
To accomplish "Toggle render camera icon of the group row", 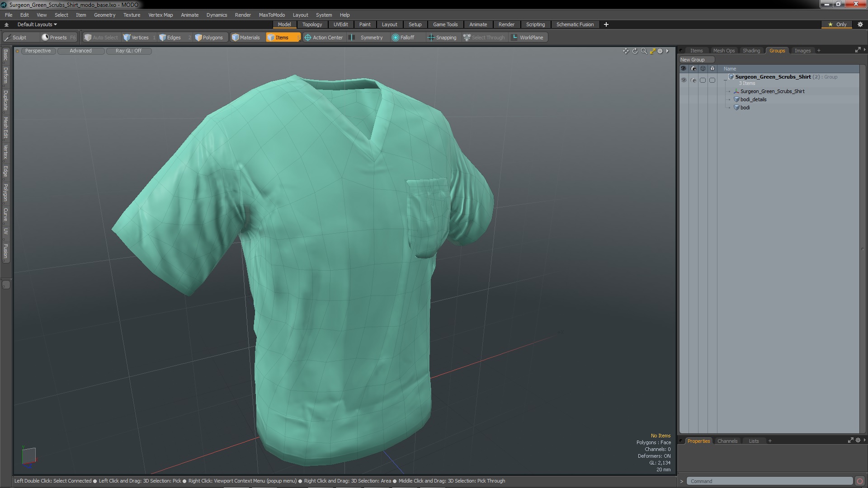I will tap(693, 80).
